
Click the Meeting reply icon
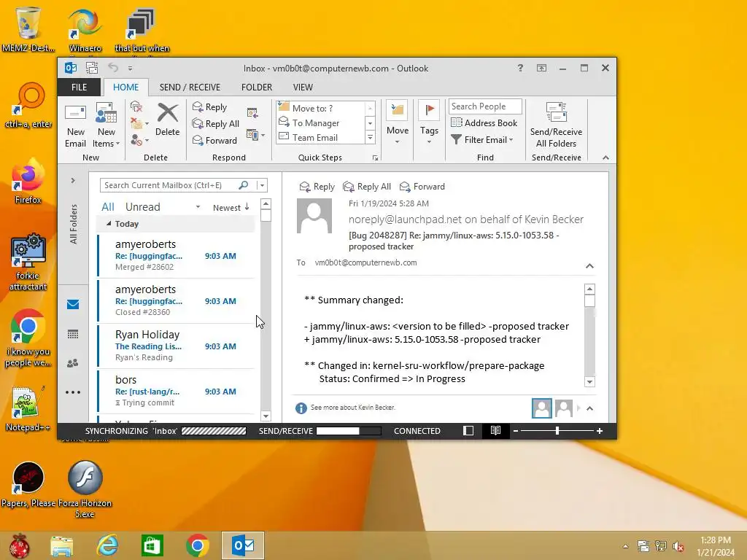(x=252, y=113)
